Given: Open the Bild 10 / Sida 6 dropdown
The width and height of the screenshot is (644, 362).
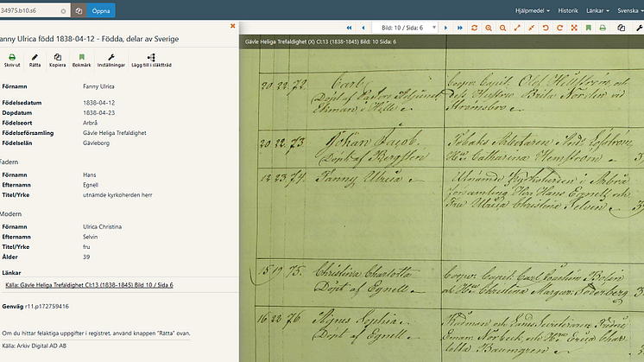Looking at the screenshot, I should point(405,28).
